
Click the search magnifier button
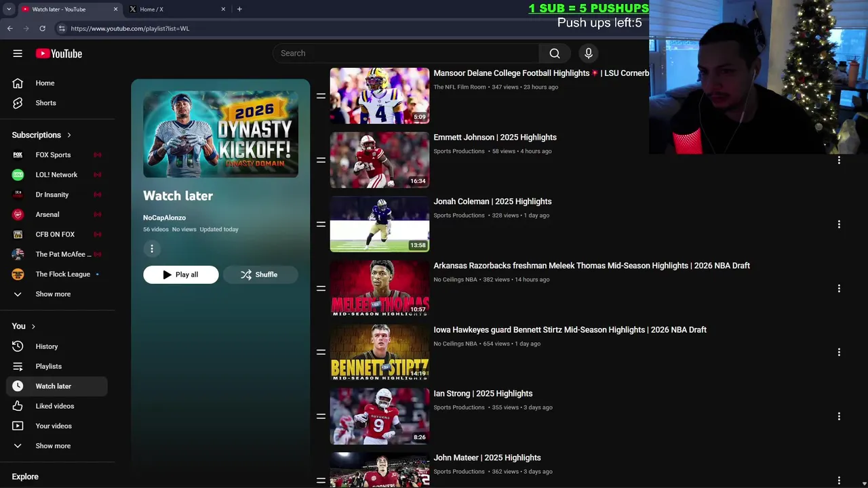[x=555, y=53]
